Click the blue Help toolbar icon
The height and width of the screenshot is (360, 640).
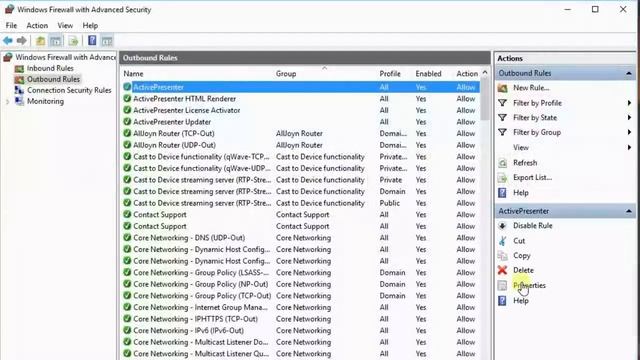[x=92, y=40]
